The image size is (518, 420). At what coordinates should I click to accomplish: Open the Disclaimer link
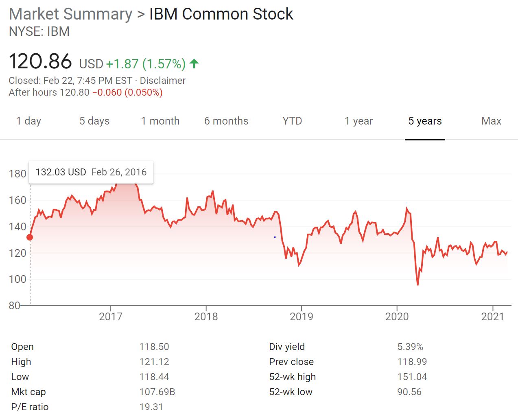pos(162,81)
